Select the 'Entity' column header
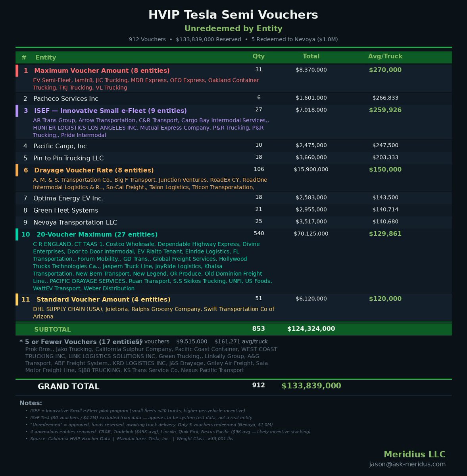The width and height of the screenshot is (467, 476). coord(46,57)
